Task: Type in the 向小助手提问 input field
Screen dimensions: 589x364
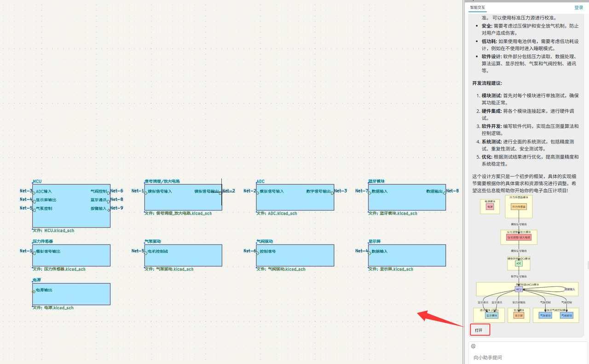Action: point(525,357)
